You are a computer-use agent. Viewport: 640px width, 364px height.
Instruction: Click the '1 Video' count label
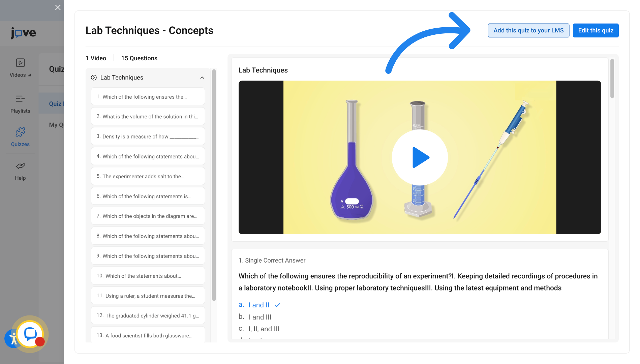pyautogui.click(x=96, y=58)
